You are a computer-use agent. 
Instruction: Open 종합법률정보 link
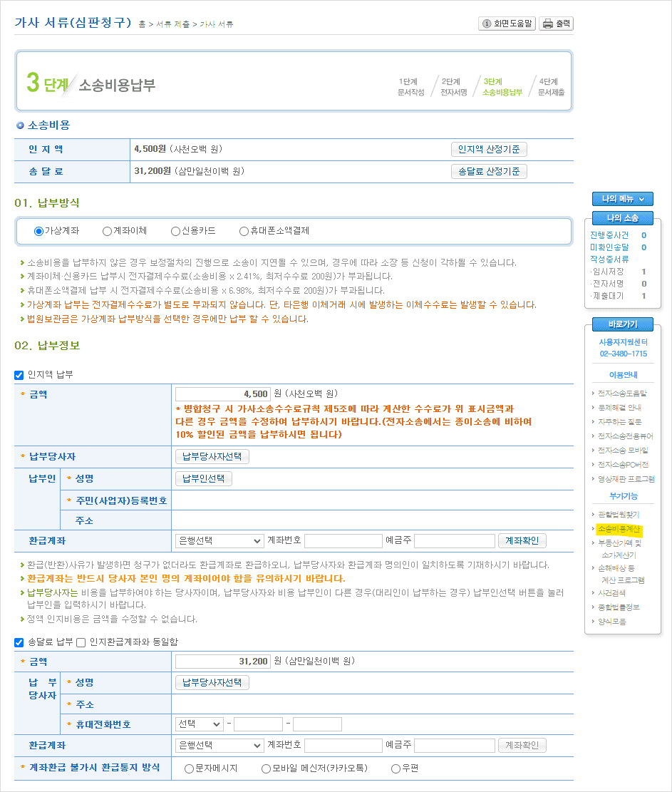(x=619, y=607)
